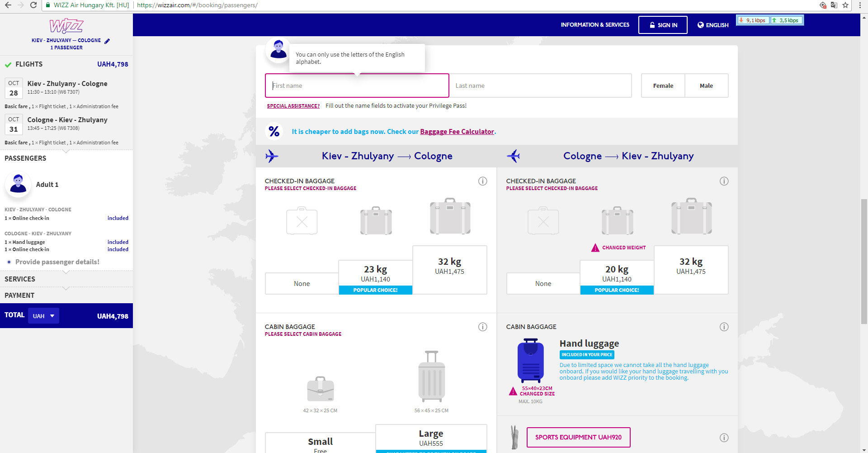Open the SPECIAL ASSISTANCE link
Image resolution: width=868 pixels, height=453 pixels.
[293, 106]
